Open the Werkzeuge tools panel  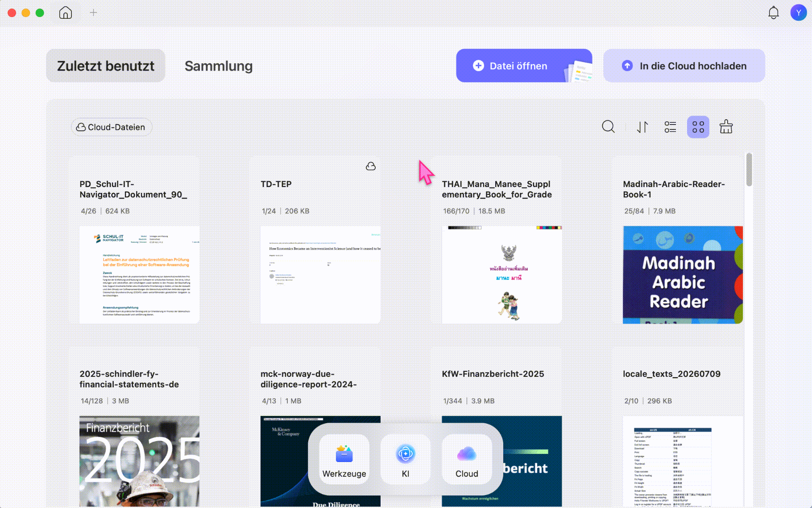pos(344,459)
